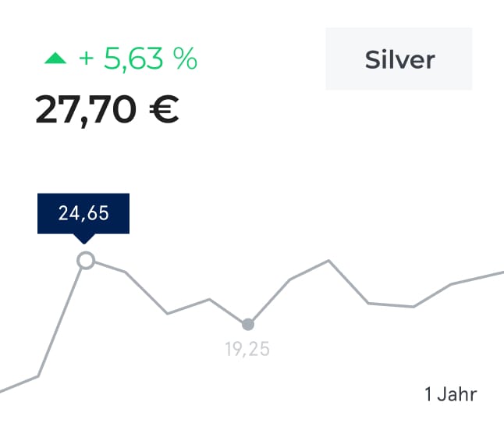The image size is (504, 427).
Task: Click the percent sign after 5,63
Action: (186, 59)
